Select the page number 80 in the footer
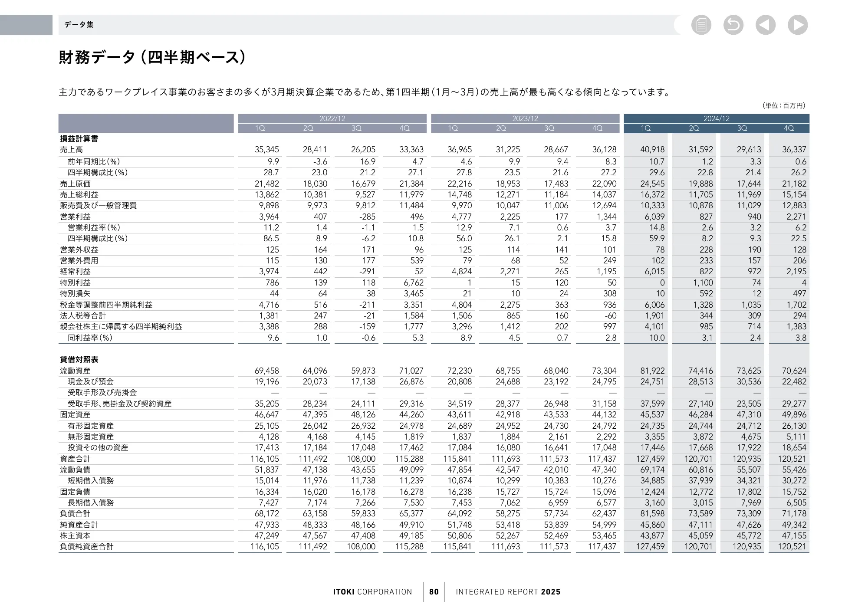Screen dimensions: 868x614 (434, 591)
